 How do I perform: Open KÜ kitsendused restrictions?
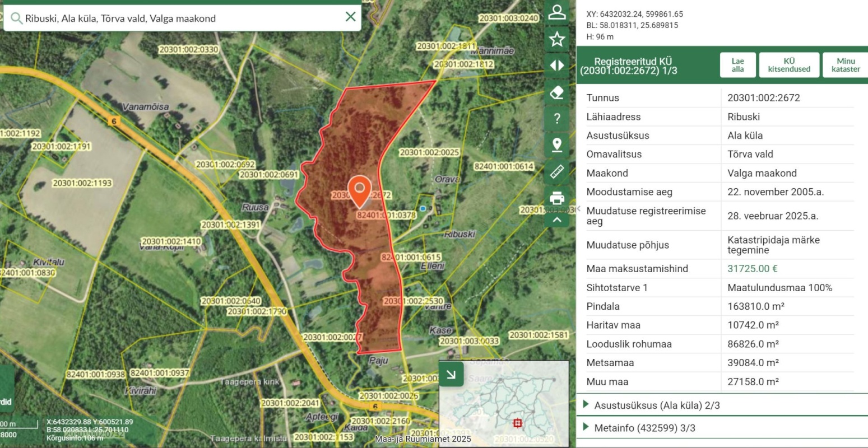pyautogui.click(x=789, y=65)
